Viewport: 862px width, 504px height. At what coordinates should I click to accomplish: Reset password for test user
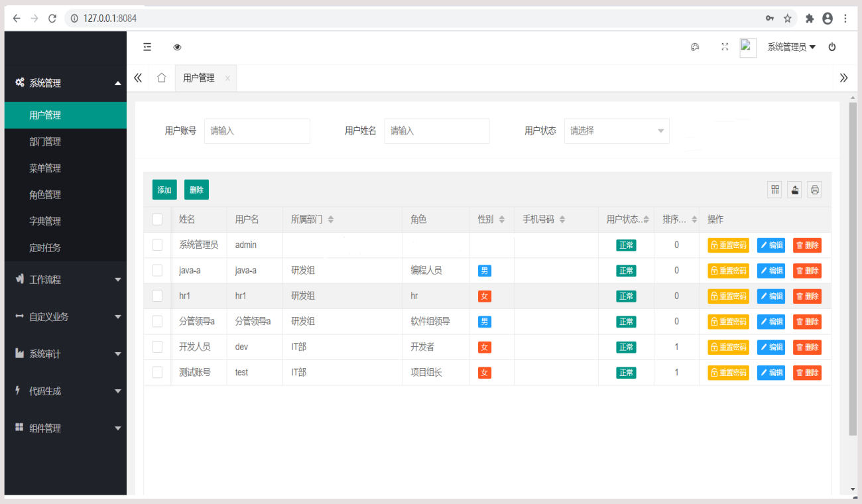[x=728, y=373]
